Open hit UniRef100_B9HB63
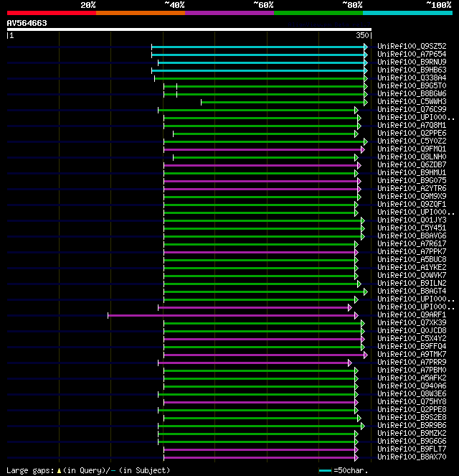Screen dimensions: 459x476 point(412,70)
